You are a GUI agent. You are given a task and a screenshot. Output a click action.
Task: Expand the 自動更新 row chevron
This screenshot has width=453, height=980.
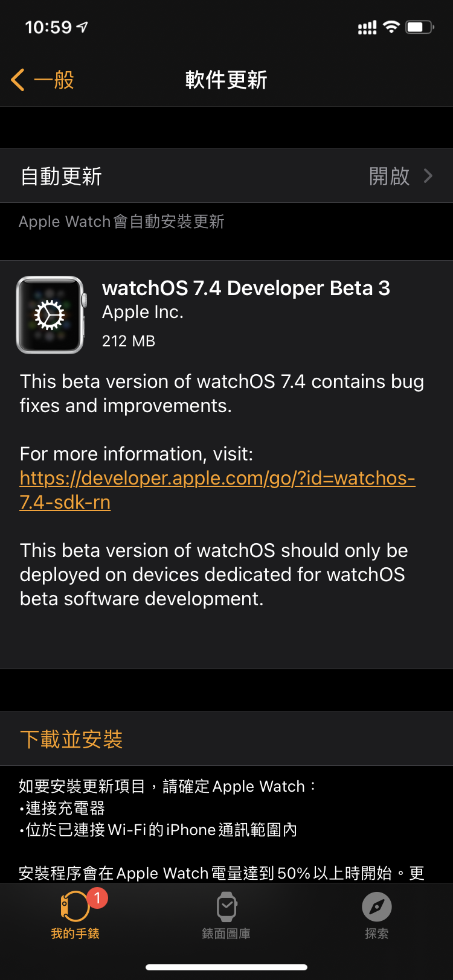[x=428, y=176]
